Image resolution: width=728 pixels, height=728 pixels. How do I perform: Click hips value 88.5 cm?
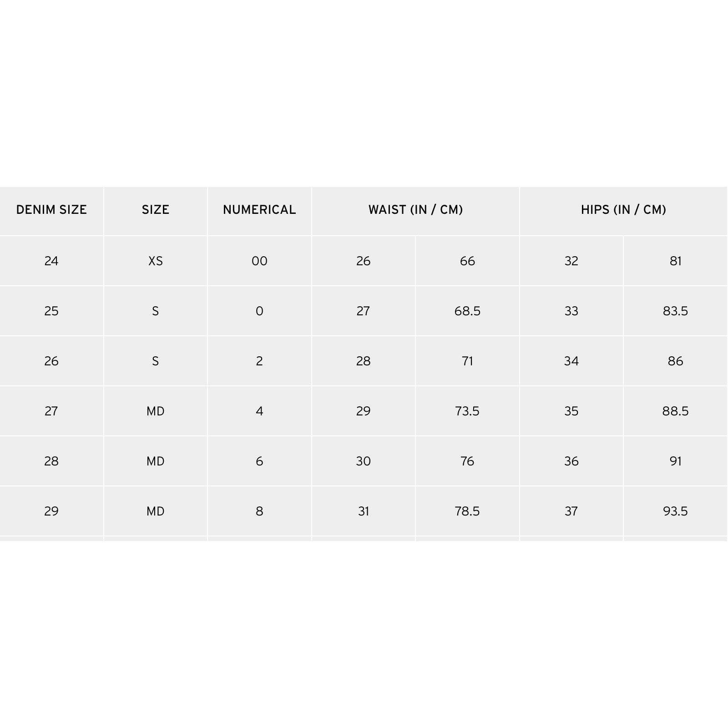coord(675,411)
